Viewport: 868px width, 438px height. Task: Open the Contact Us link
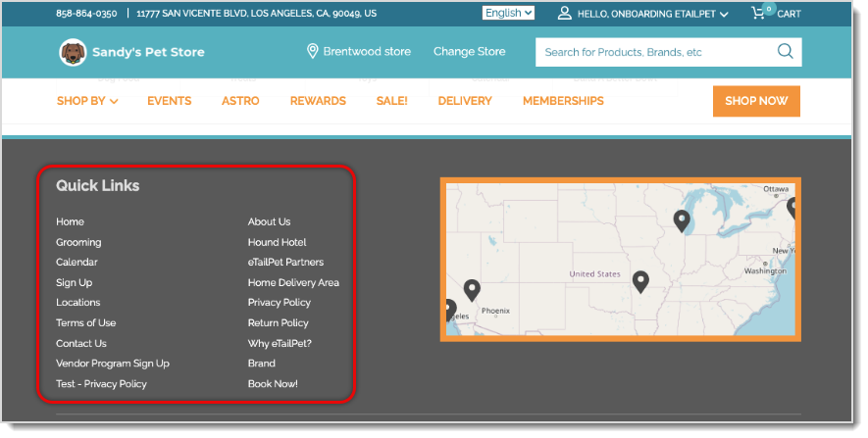pyautogui.click(x=80, y=343)
